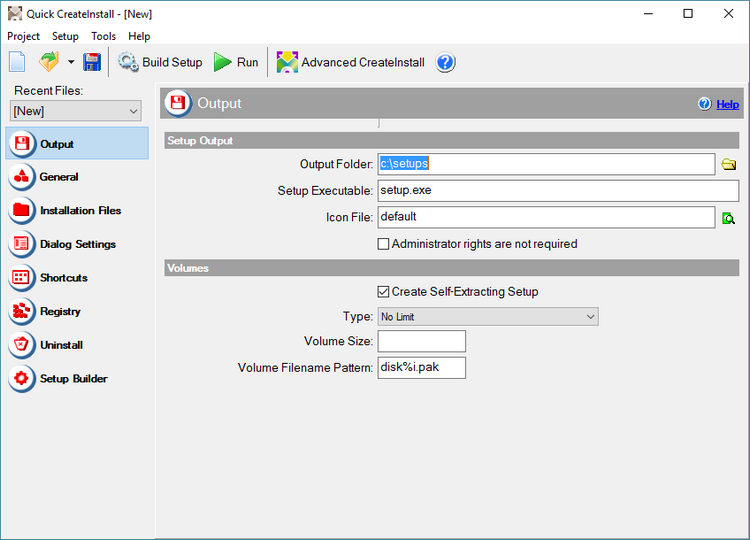This screenshot has height=540, width=750.
Task: Open the Type dropdown showing No Limit
Action: tap(488, 317)
